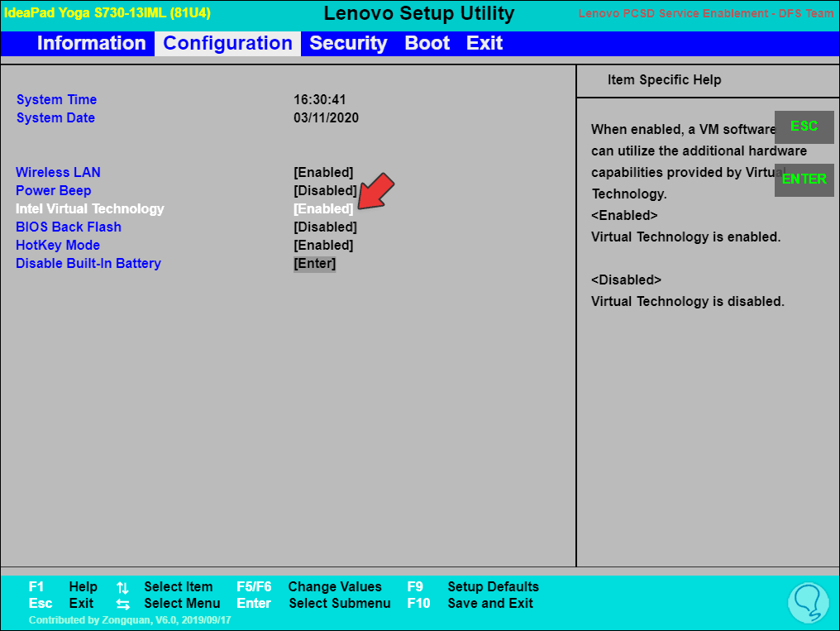
Task: Go to the Boot tab
Action: pyautogui.click(x=427, y=43)
